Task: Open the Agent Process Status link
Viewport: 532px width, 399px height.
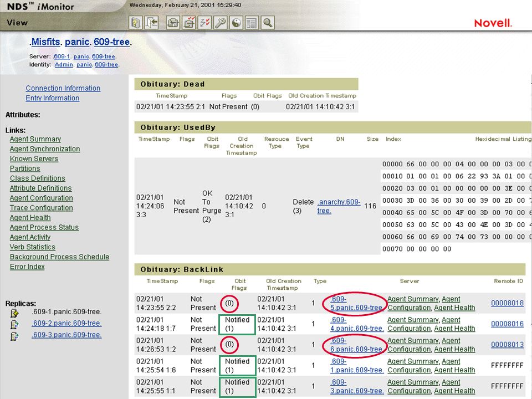Action: click(44, 228)
